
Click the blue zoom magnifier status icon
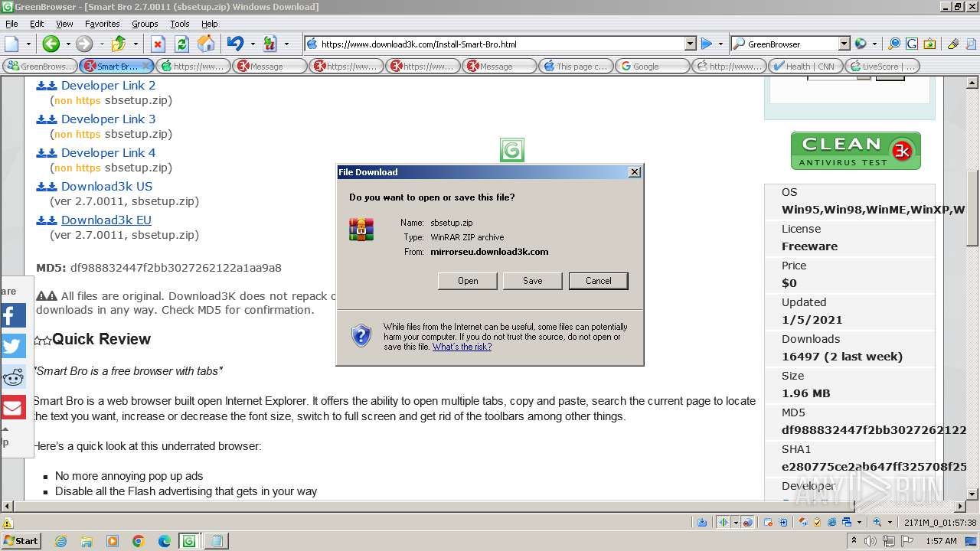coord(877,522)
